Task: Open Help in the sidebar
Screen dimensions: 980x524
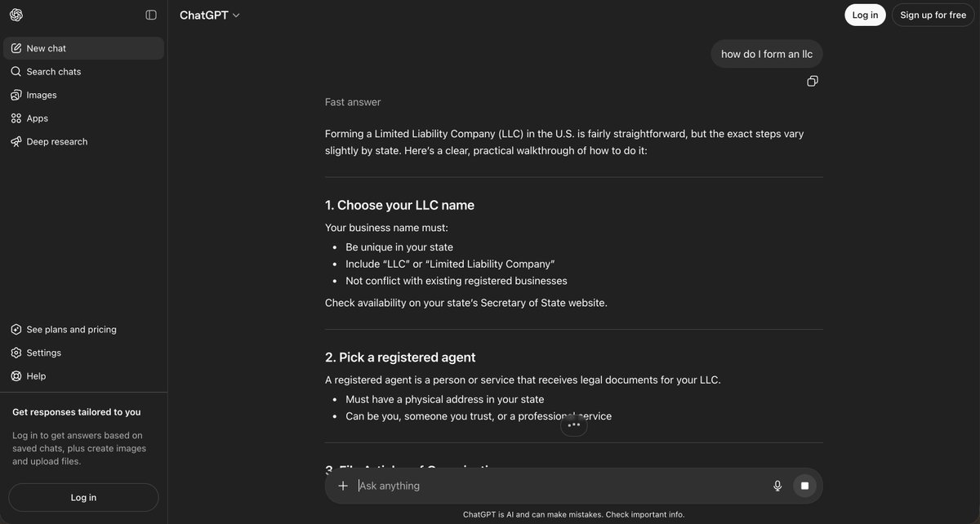Action: 84,376
